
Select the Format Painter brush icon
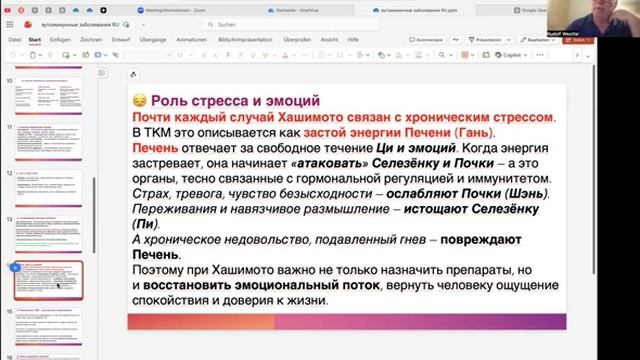50,55
